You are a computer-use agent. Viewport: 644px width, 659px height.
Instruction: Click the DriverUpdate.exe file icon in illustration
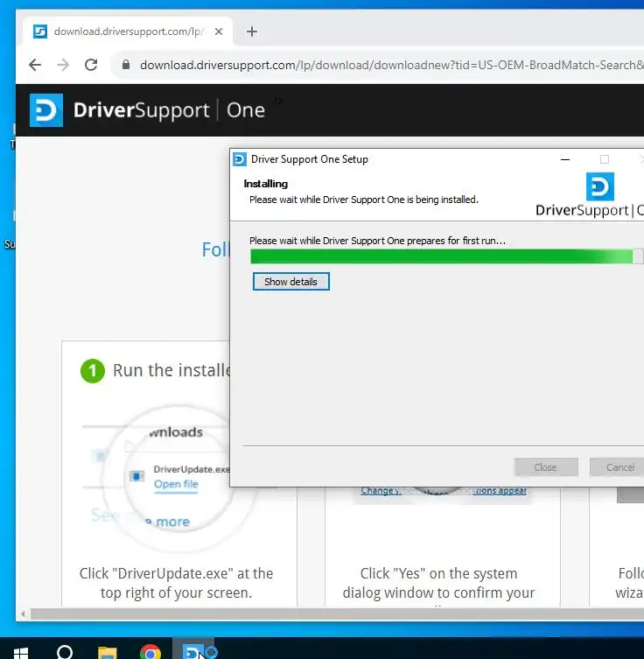click(x=136, y=476)
